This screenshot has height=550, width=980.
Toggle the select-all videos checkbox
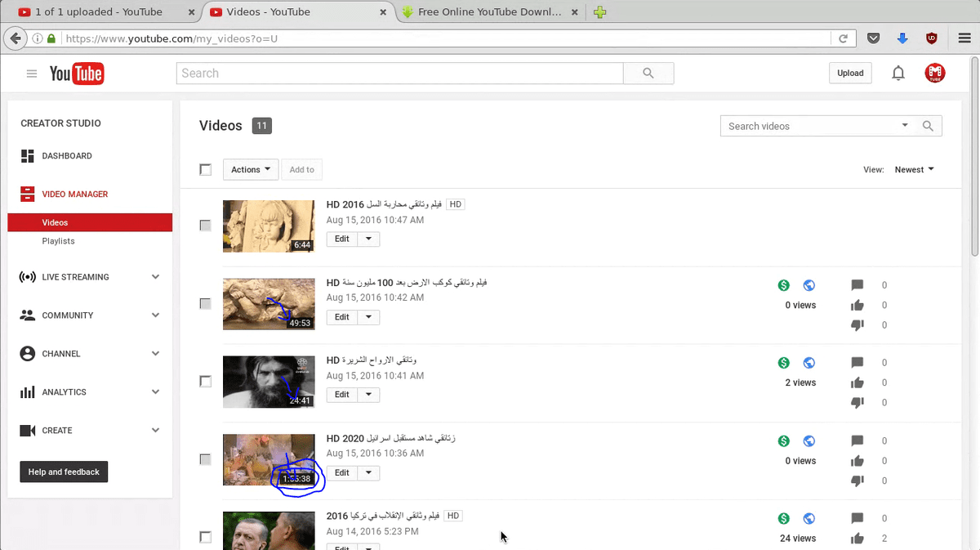coord(206,170)
